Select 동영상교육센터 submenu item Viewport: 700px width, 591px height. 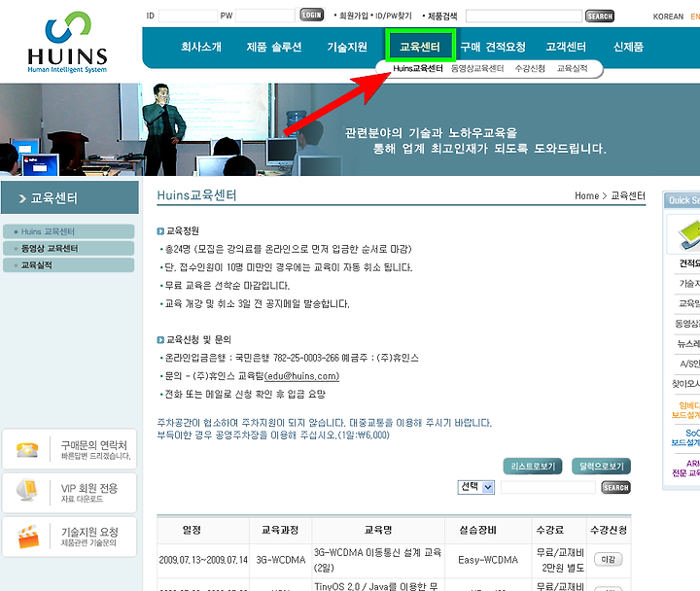click(477, 68)
